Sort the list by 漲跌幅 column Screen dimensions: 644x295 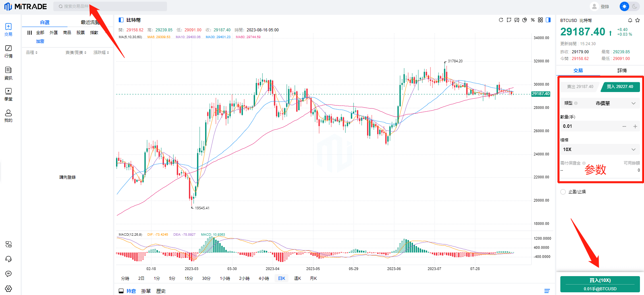tap(101, 53)
